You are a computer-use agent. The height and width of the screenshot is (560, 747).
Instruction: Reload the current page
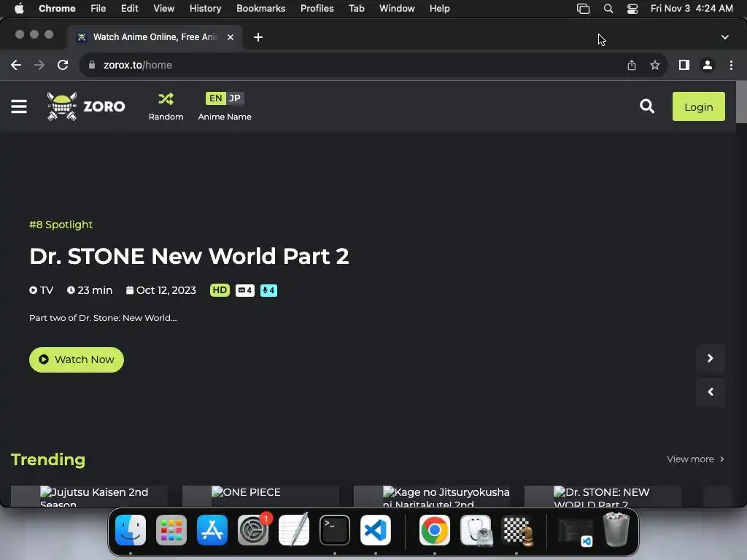(63, 65)
